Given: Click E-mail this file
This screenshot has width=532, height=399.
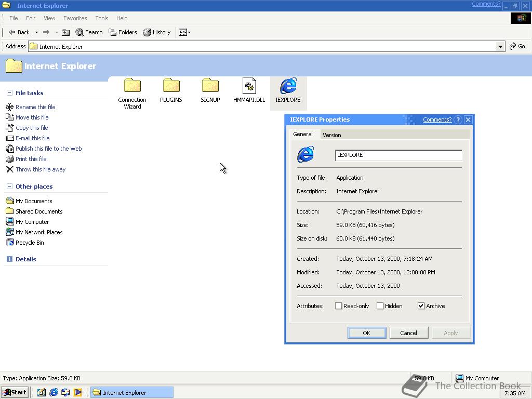Looking at the screenshot, I should (33, 138).
